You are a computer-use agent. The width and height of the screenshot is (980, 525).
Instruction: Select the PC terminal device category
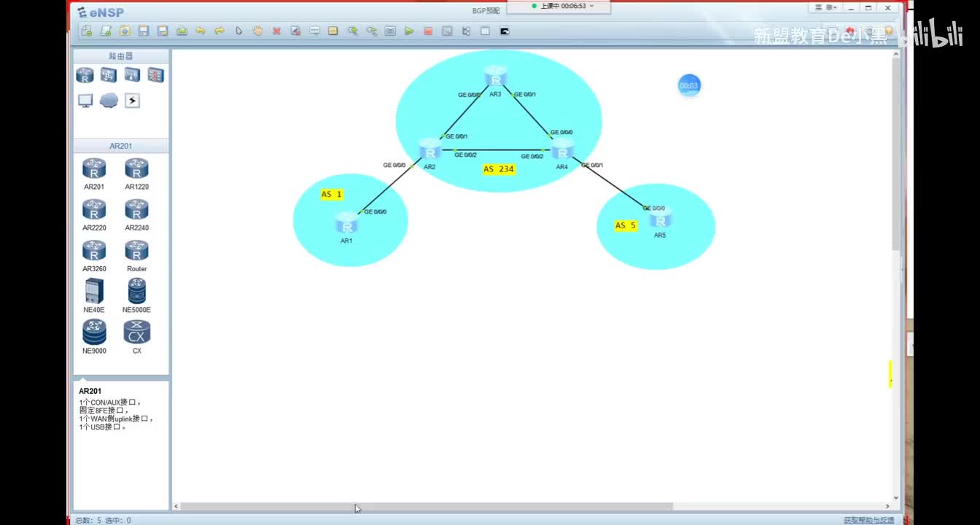(85, 101)
